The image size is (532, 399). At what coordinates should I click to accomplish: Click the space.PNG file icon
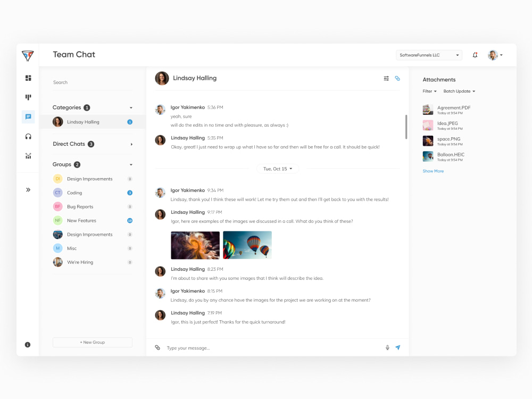428,141
